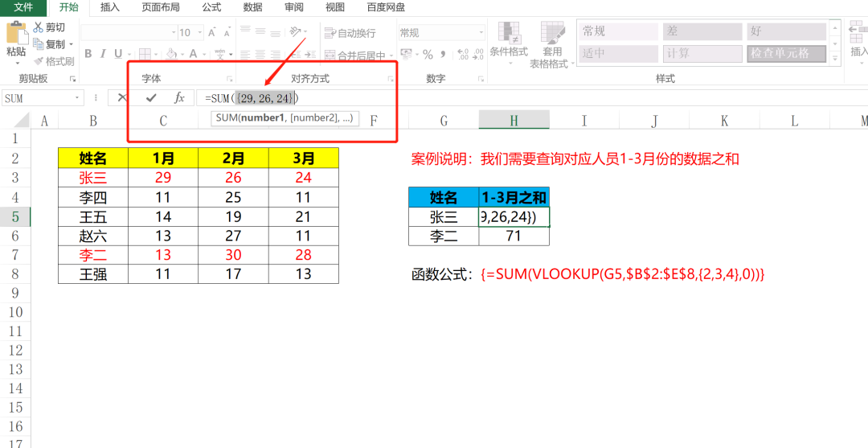
Task: Click the accounting number format icon
Action: point(406,54)
